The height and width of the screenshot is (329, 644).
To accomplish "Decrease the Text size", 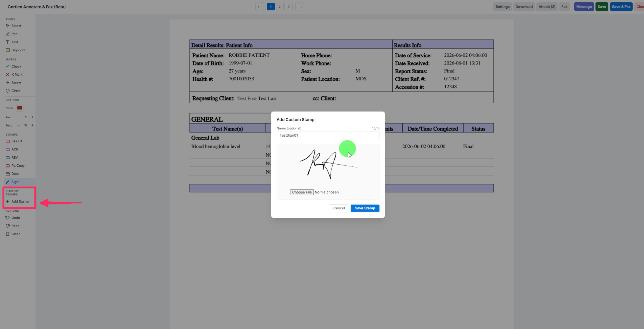I will [x=19, y=125].
